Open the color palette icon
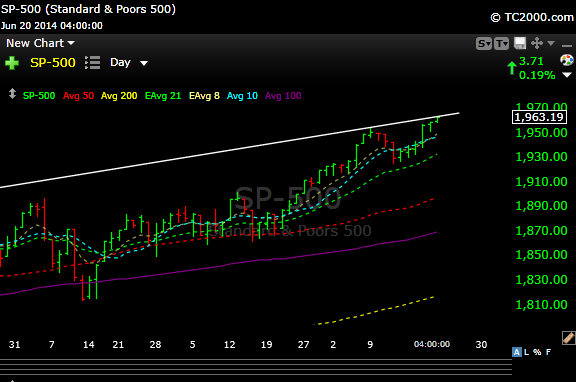This screenshot has height=382, width=576. click(567, 60)
